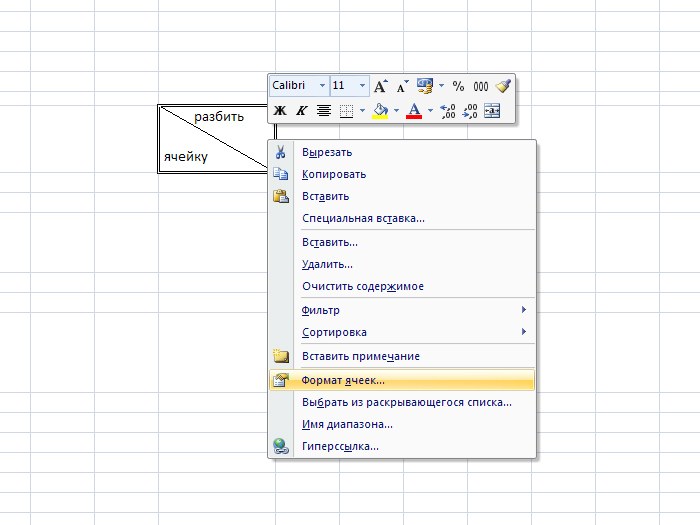Apply accounting number format icon
Screen dimensions: 700x525
click(x=425, y=86)
